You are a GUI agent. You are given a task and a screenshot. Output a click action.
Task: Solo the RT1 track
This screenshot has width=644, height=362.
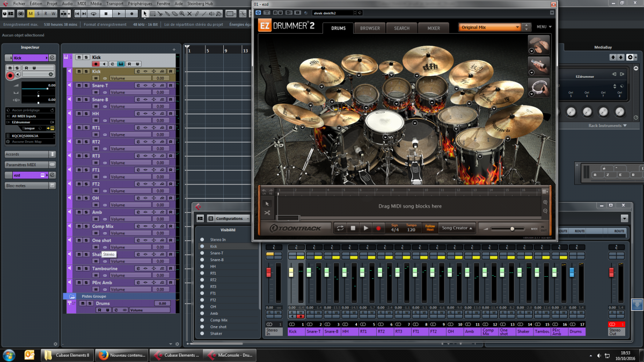(85, 128)
